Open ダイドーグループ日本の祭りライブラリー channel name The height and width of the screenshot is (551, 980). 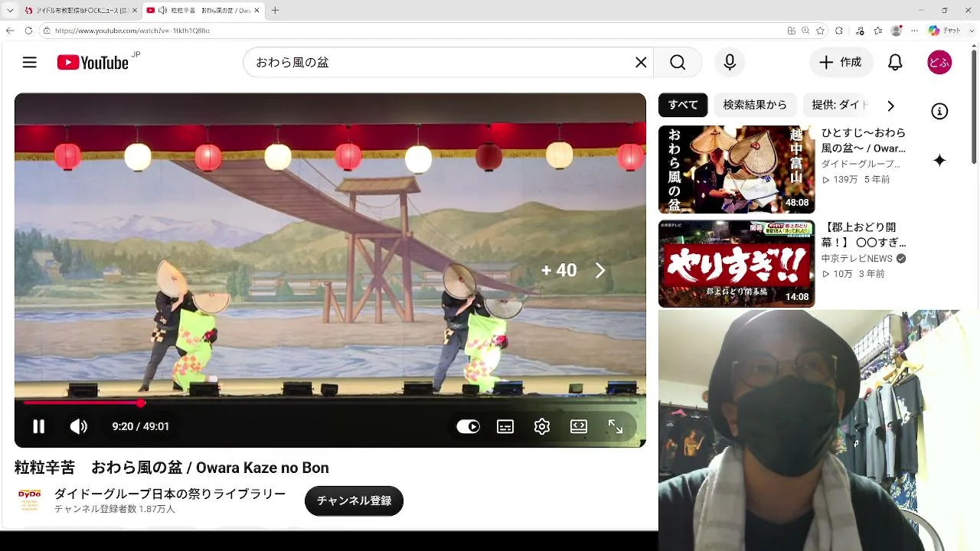170,494
